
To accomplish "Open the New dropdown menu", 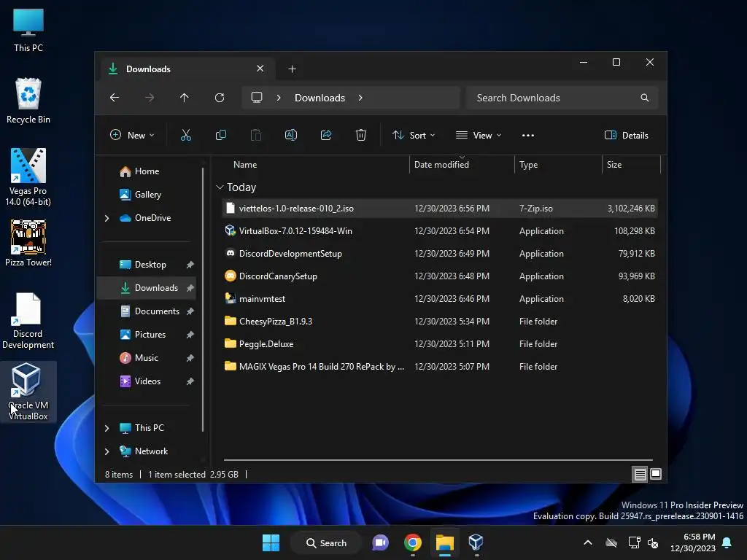I will (132, 135).
